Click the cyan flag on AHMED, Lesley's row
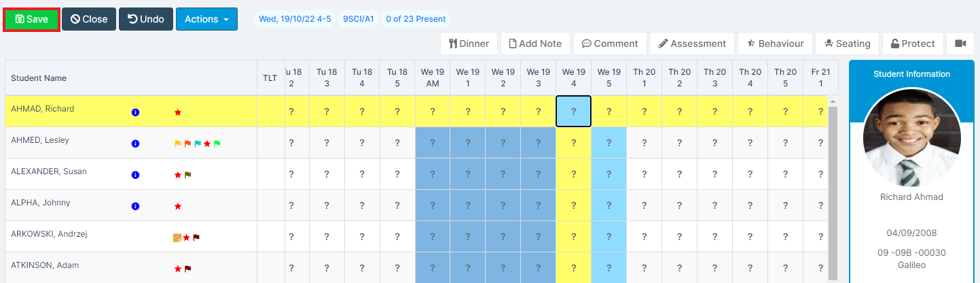Image resolution: width=980 pixels, height=283 pixels. coord(198,144)
